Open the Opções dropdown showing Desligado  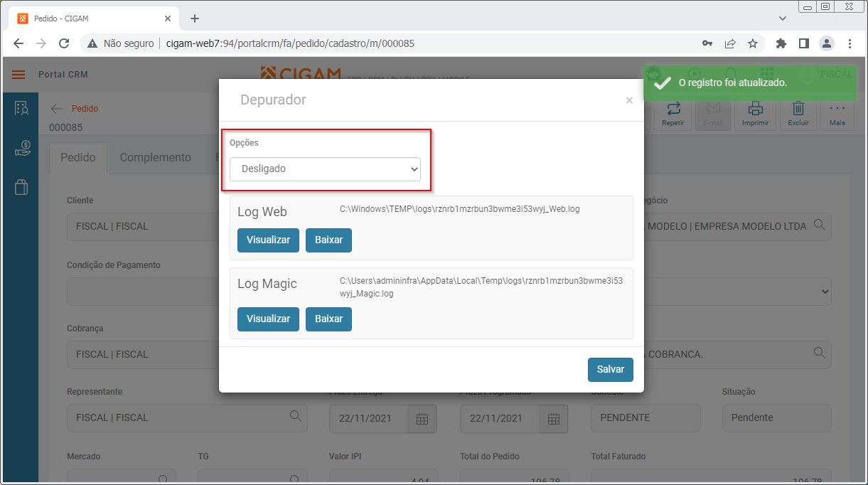(325, 169)
